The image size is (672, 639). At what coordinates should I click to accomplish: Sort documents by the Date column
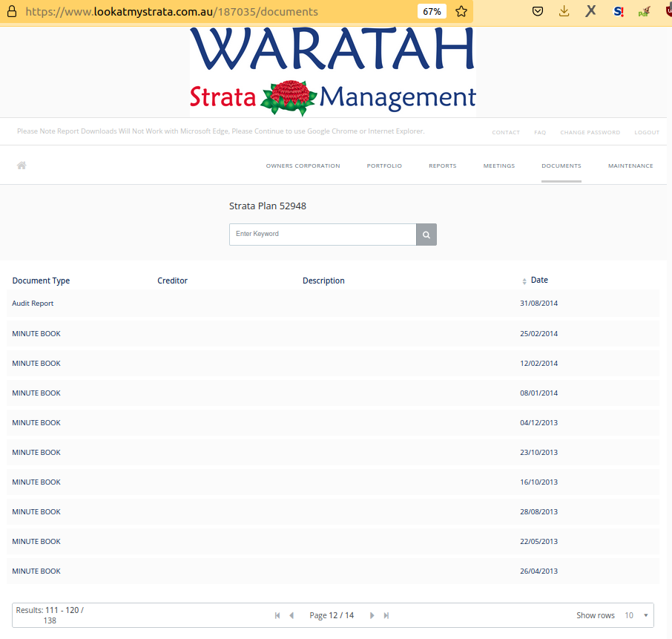pos(538,281)
